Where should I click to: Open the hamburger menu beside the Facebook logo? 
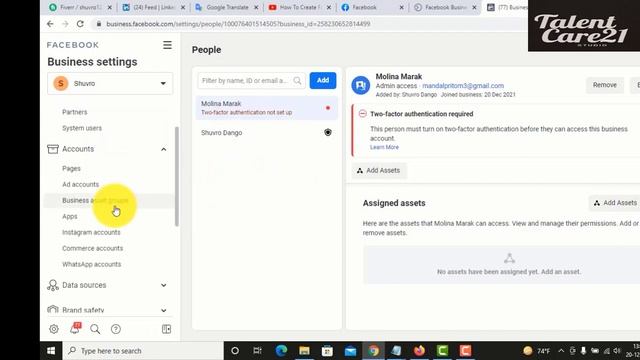(167, 45)
